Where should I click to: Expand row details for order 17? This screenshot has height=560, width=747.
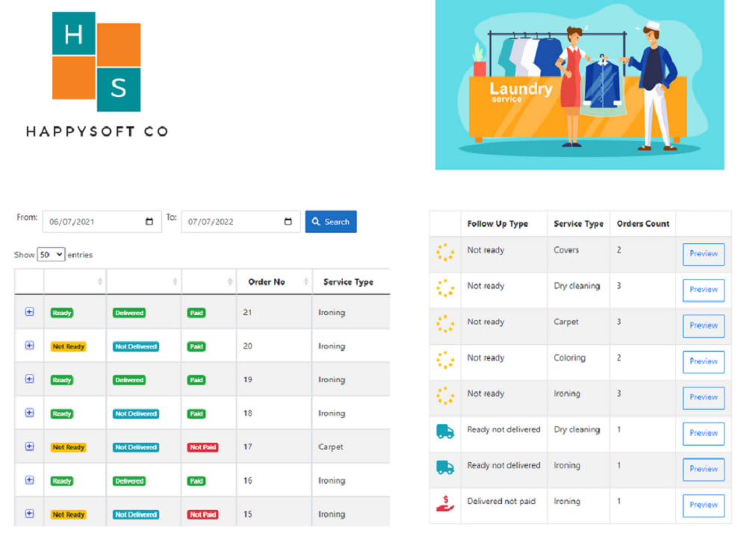[x=30, y=447]
